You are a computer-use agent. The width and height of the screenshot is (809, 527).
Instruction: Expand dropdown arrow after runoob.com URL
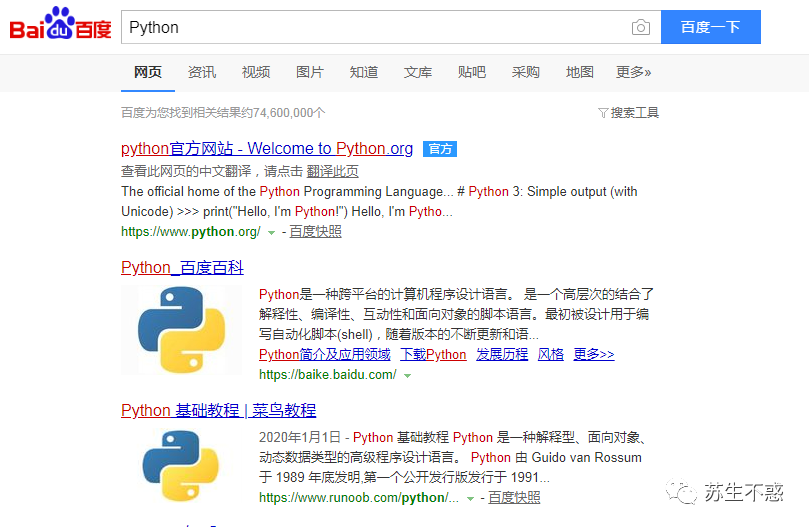470,499
